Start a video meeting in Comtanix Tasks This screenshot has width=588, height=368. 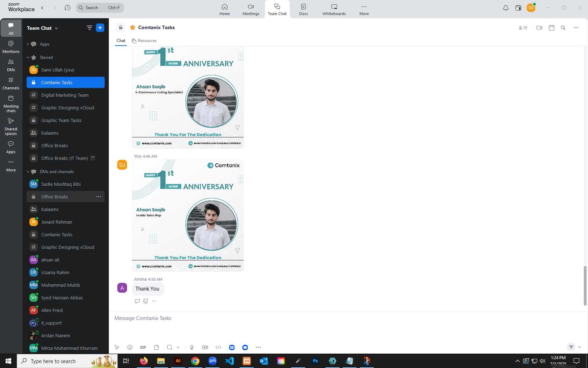click(x=539, y=28)
